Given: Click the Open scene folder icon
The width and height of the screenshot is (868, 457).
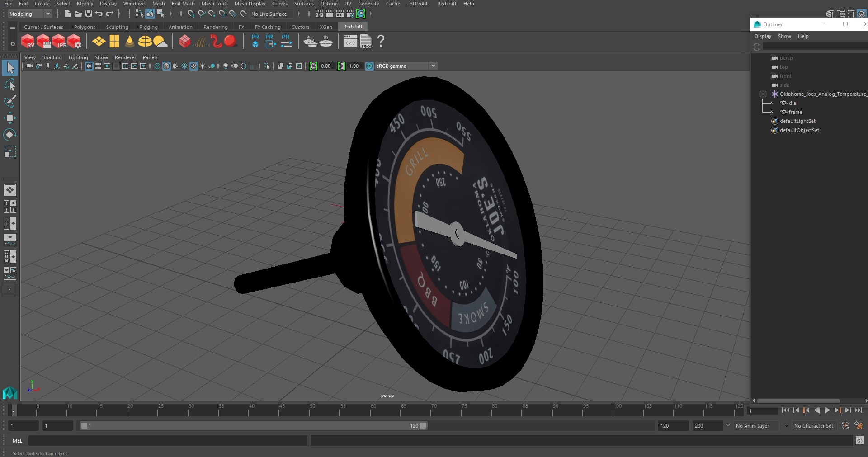Looking at the screenshot, I should [x=78, y=14].
